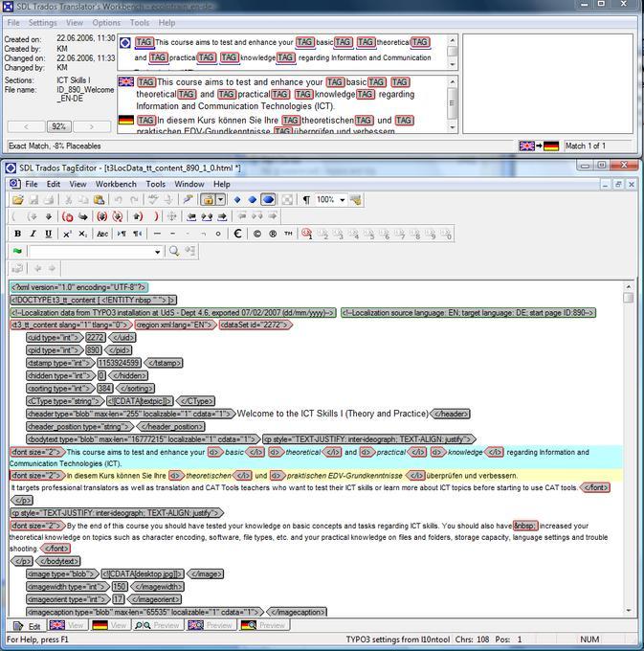Toggle subscript formatting

(x=82, y=234)
